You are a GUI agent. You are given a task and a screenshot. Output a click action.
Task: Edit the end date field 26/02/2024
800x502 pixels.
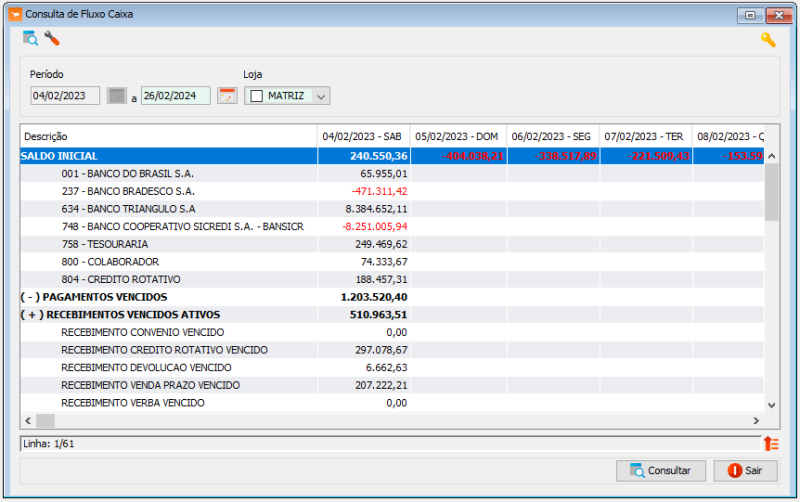tap(176, 95)
